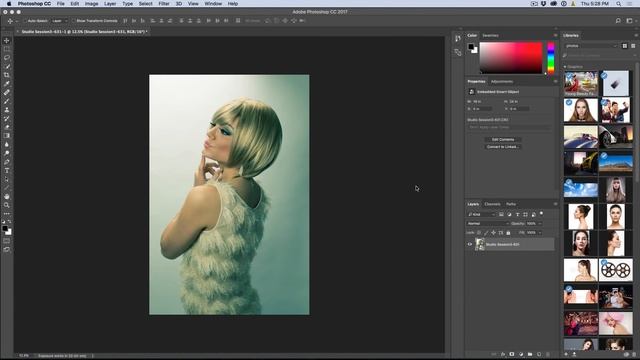The height and width of the screenshot is (360, 640).
Task: Create a new layer icon
Action: [x=539, y=354]
